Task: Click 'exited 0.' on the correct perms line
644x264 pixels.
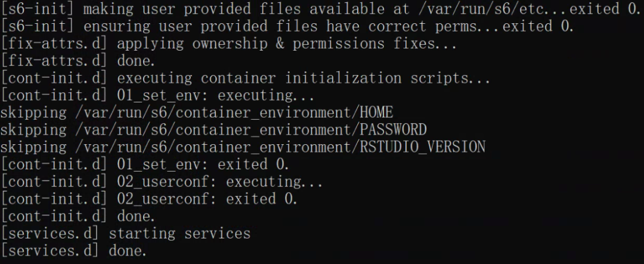Action: (538, 26)
